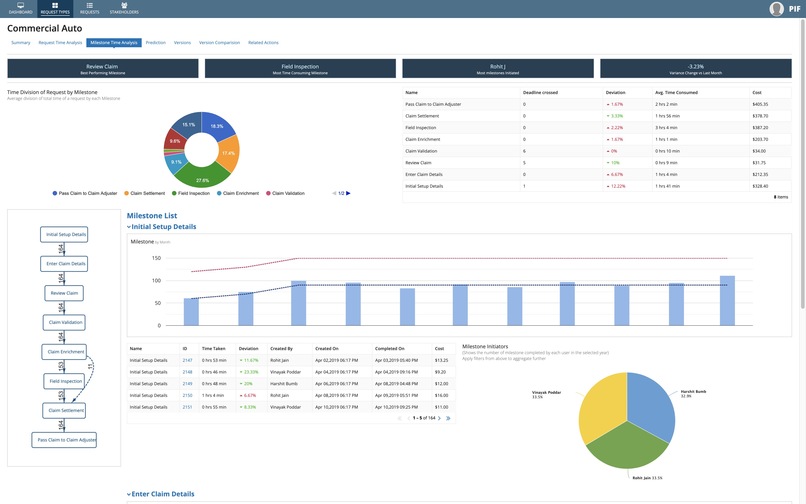The image size is (806, 504).
Task: Select Milestone Time Analysis tab
Action: pos(114,43)
